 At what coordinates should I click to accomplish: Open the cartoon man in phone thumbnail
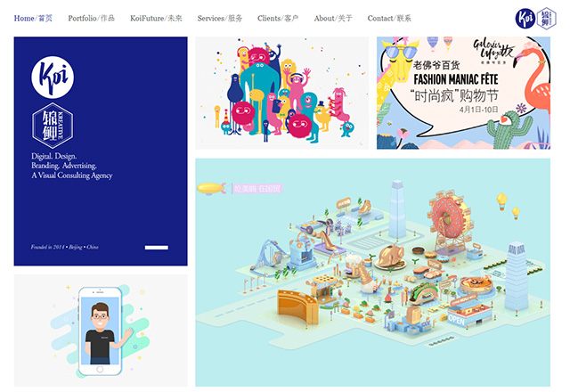tap(100, 331)
